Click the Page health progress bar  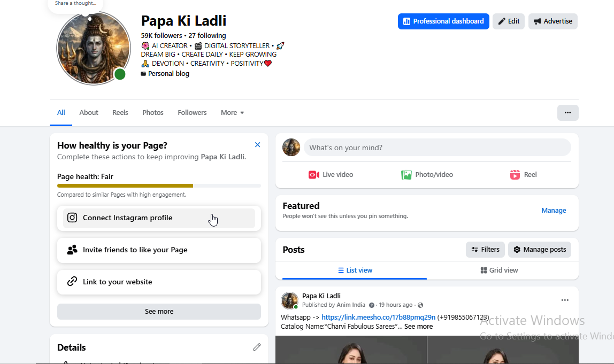(x=159, y=185)
